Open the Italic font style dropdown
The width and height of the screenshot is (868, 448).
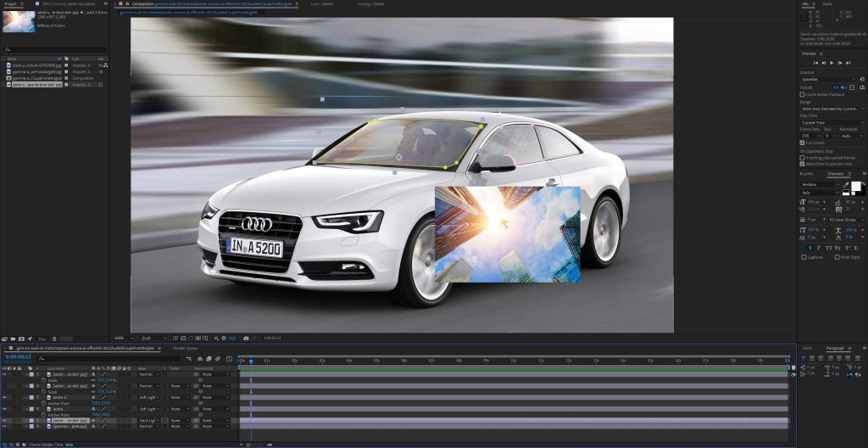[820, 193]
